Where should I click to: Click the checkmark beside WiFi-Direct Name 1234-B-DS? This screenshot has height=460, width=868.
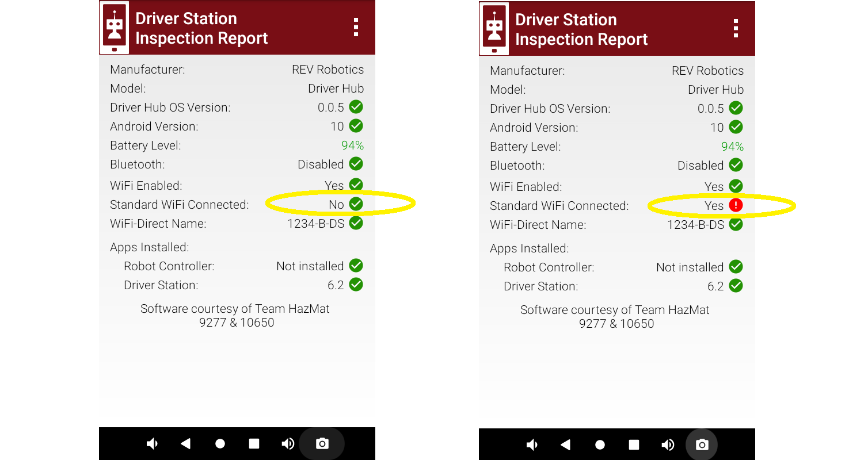tap(356, 223)
